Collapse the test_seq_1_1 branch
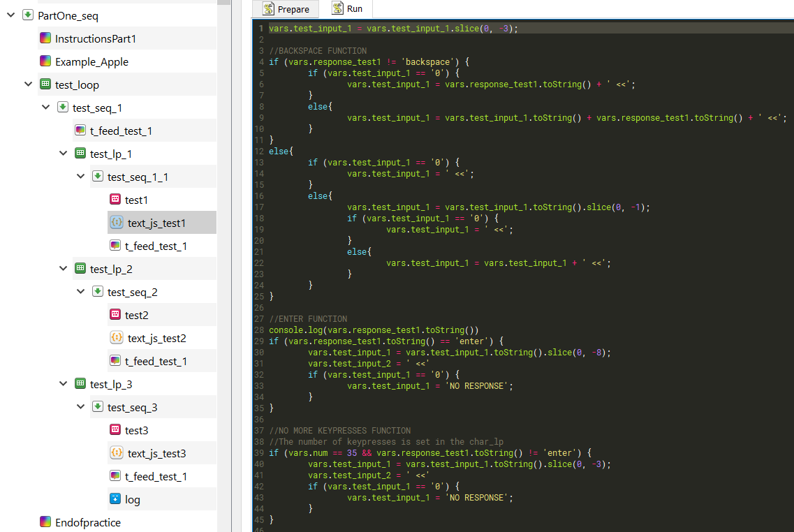Image resolution: width=794 pixels, height=532 pixels. [80, 177]
